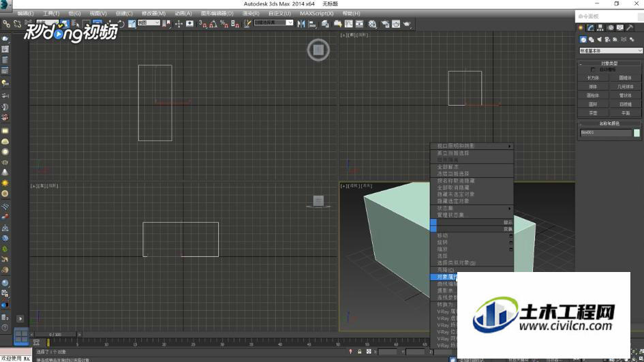The image size is (644, 362).
Task: Click the Mirror tool in main toolbar
Action: pos(301,24)
